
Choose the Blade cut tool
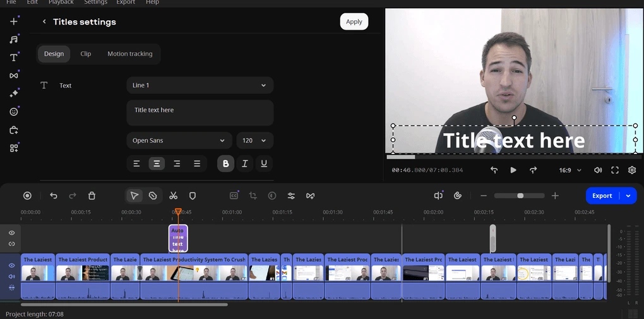[x=153, y=196]
